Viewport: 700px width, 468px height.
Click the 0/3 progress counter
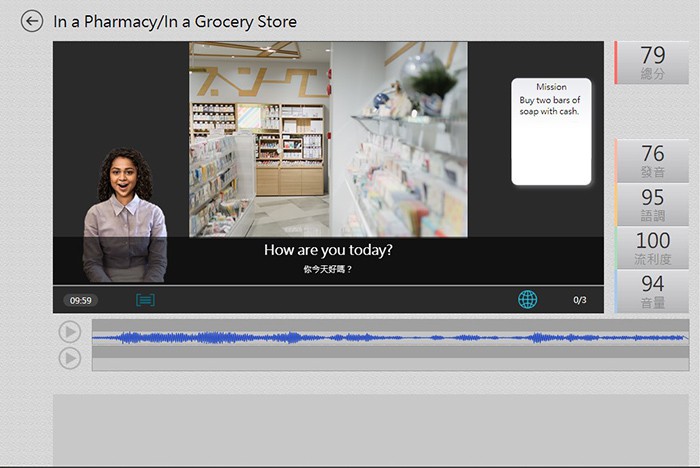coord(580,300)
